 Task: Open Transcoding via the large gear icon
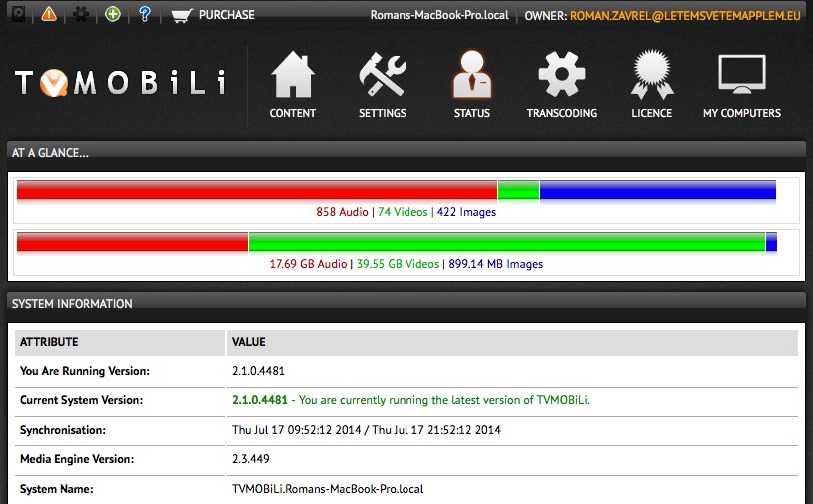tap(562, 74)
